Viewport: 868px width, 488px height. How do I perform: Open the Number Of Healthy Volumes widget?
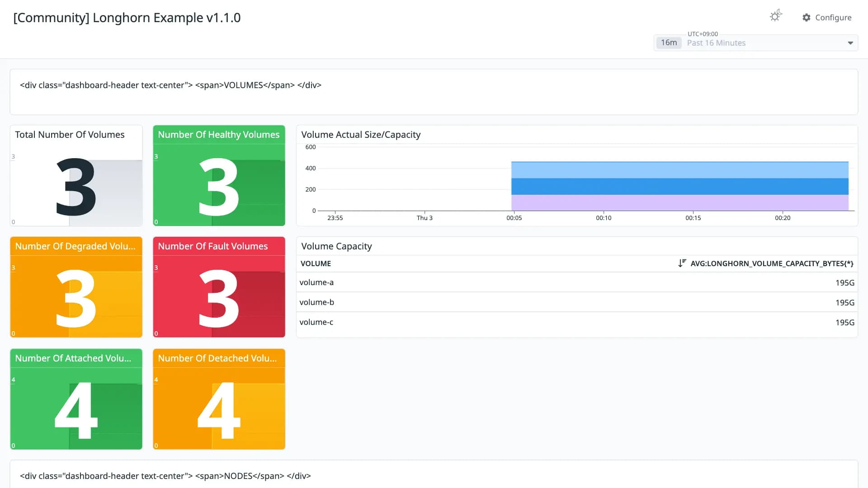point(219,176)
